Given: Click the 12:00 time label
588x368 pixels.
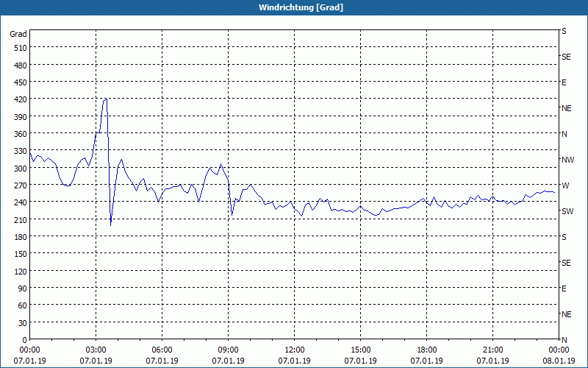Looking at the screenshot, I should 295,350.
